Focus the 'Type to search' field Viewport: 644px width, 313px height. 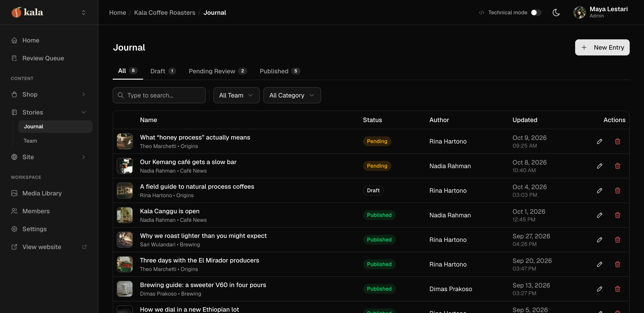pos(159,95)
